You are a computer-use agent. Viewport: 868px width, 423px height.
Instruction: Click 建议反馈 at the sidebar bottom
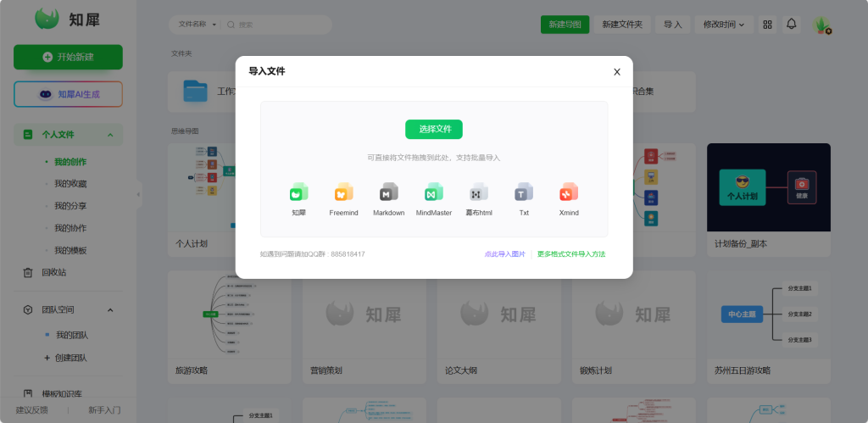(x=31, y=410)
